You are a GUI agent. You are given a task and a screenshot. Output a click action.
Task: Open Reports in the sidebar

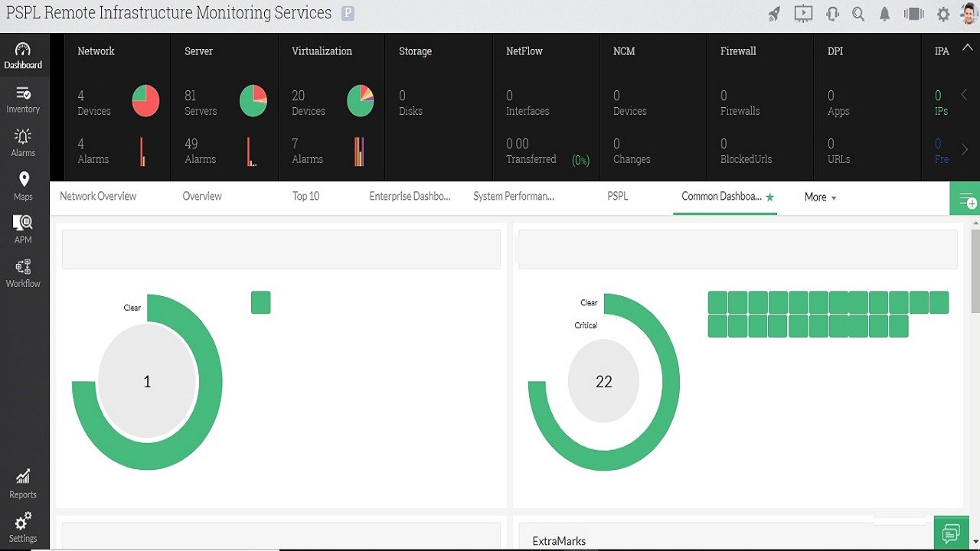coord(23,484)
